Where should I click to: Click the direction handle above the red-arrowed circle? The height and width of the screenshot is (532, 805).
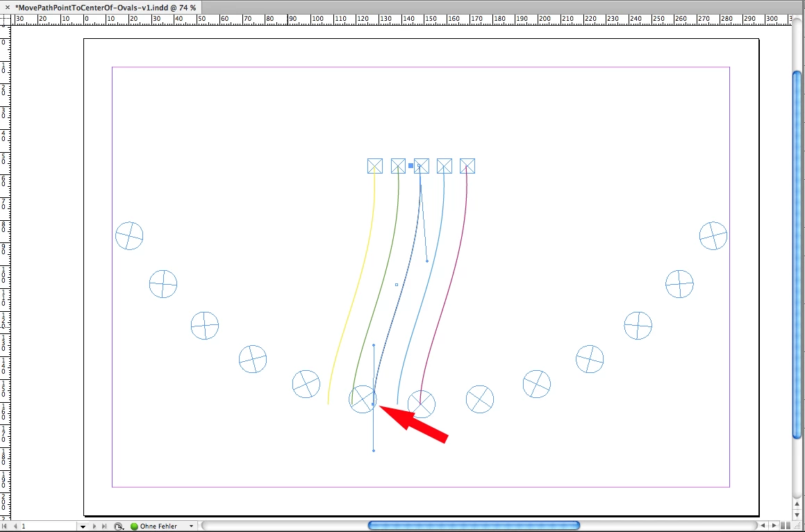(x=374, y=345)
